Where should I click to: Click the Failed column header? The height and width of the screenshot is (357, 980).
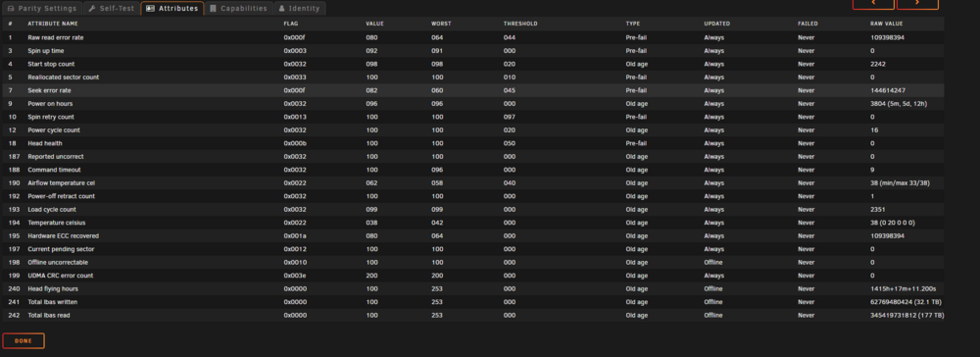(x=808, y=24)
